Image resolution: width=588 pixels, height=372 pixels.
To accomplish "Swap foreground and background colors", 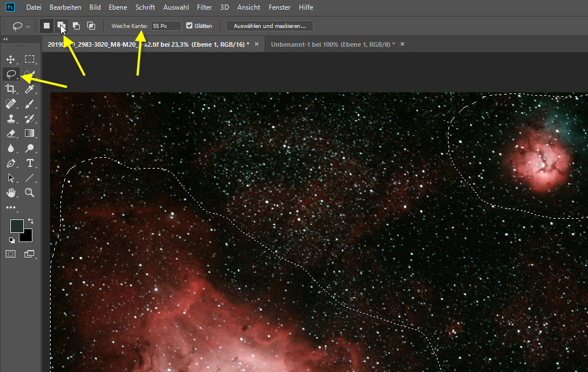I will (31, 221).
